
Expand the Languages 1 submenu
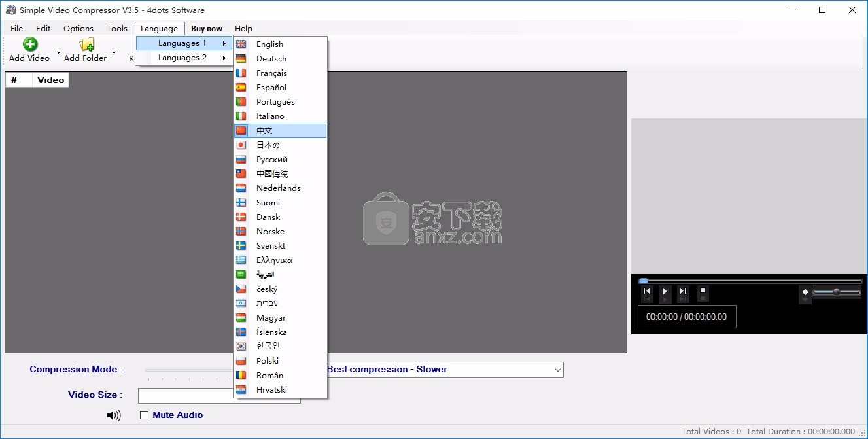pyautogui.click(x=184, y=43)
